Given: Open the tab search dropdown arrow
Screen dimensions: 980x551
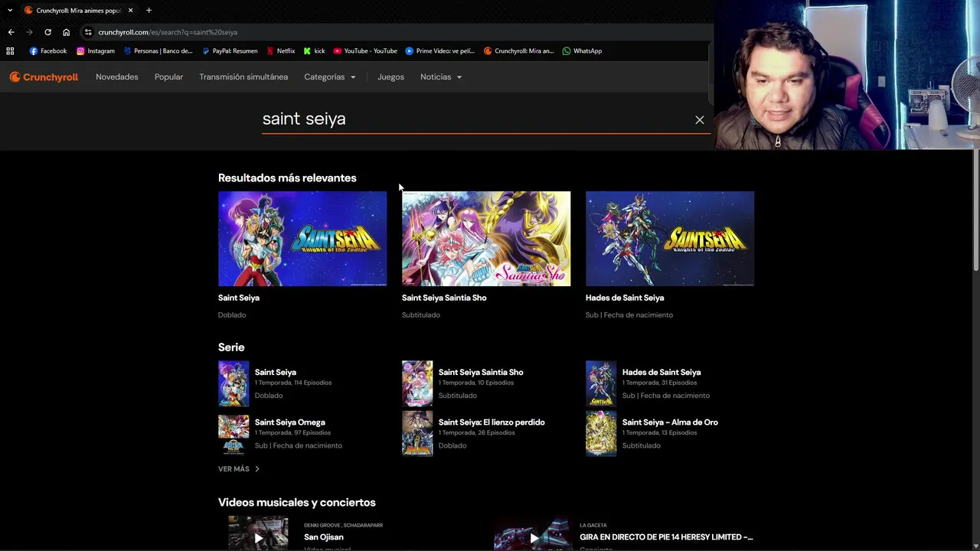Looking at the screenshot, I should (x=10, y=10).
